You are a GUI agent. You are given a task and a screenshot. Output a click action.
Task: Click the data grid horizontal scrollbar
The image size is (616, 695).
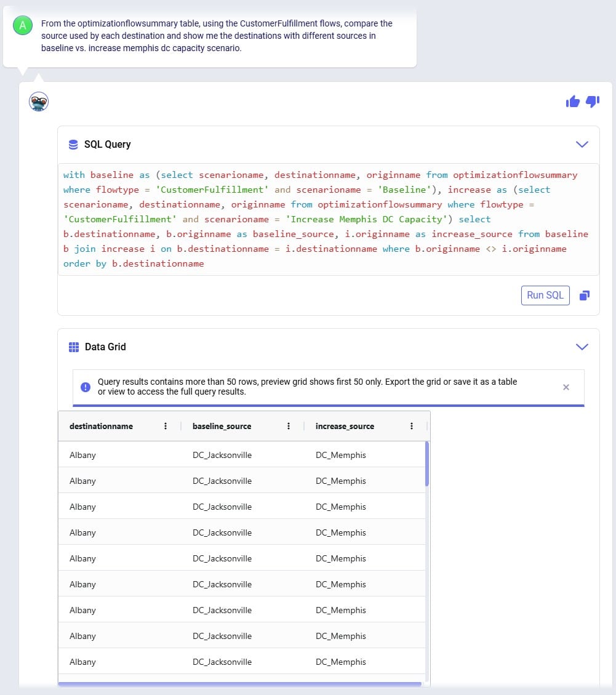tap(240, 685)
